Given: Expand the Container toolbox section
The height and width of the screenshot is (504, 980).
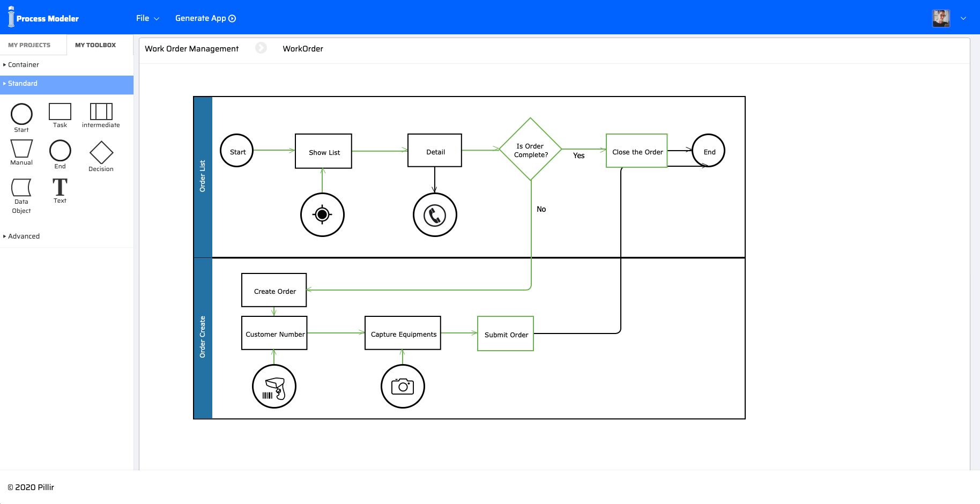Looking at the screenshot, I should (x=23, y=65).
